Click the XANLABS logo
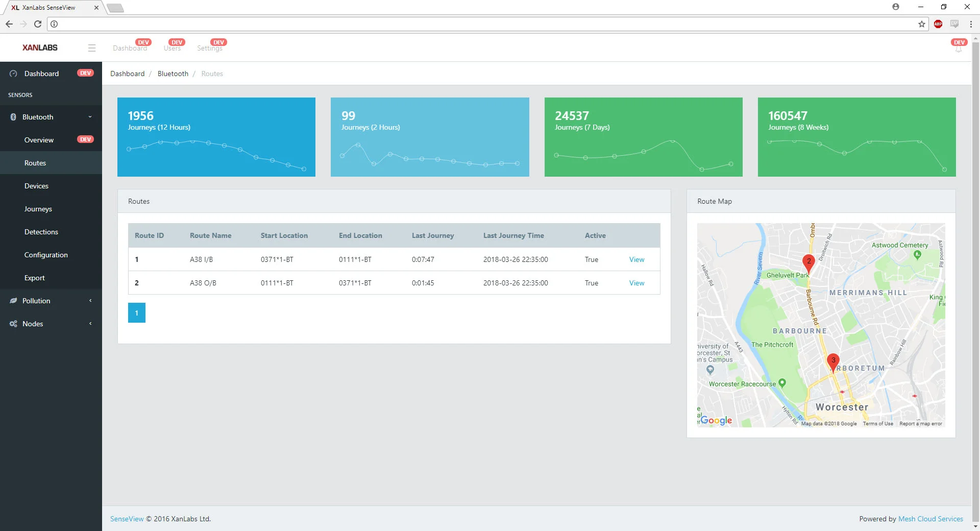 [40, 47]
